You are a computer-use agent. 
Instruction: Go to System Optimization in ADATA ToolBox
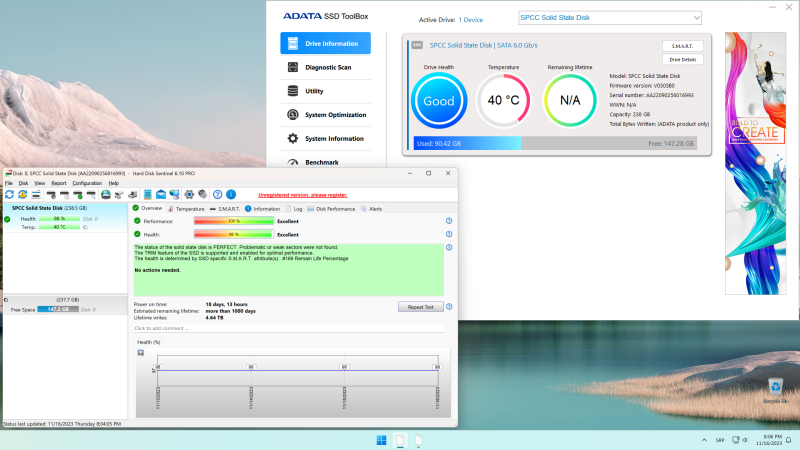click(x=326, y=115)
